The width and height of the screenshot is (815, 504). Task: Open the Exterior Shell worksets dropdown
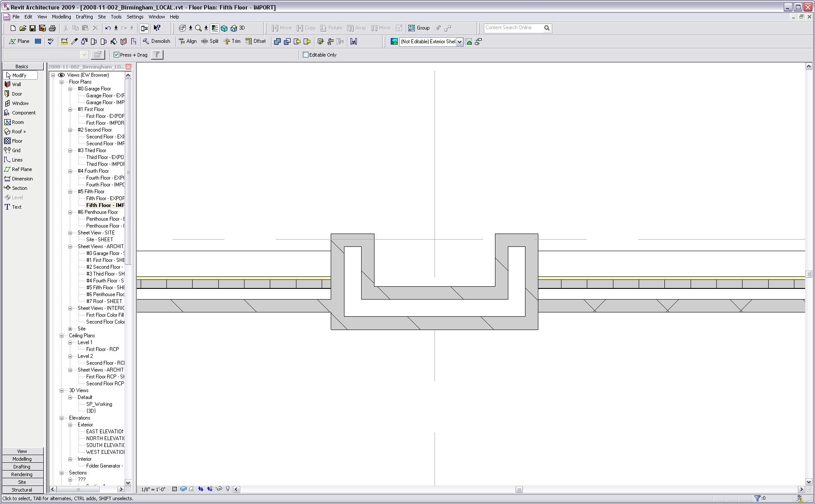[x=459, y=42]
